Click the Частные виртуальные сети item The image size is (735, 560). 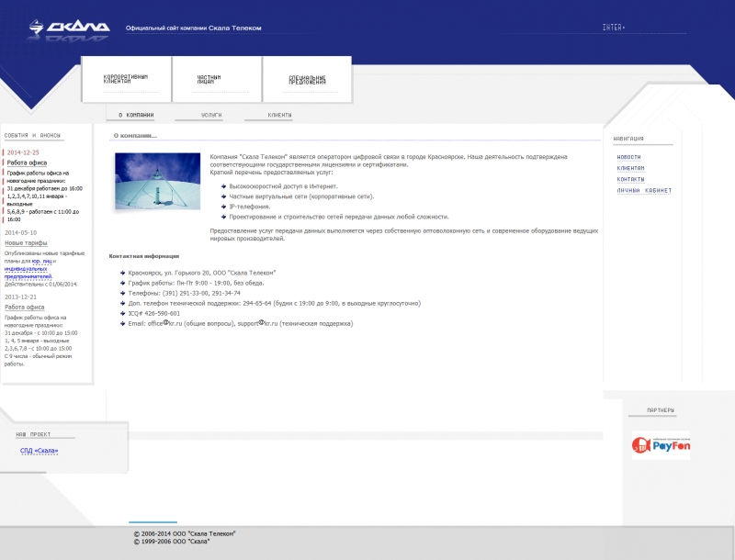(x=301, y=196)
